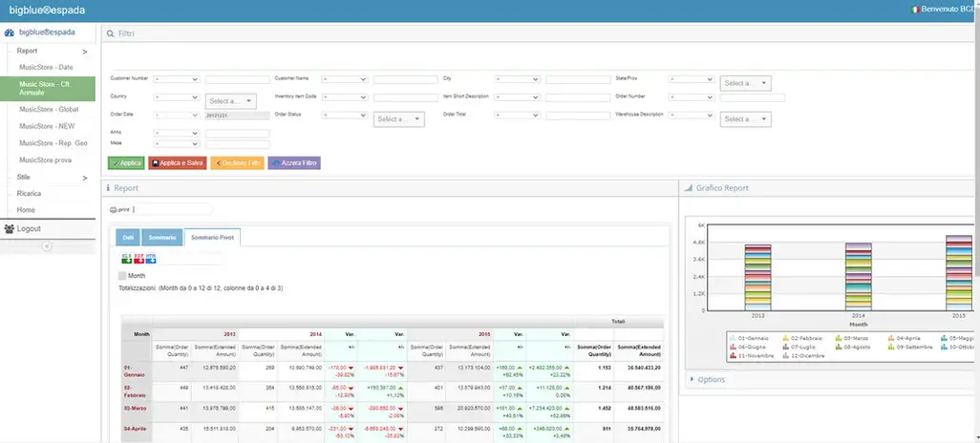The width and height of the screenshot is (980, 443).
Task: Collapse the sidebar with the arrow icon
Action: [47, 246]
